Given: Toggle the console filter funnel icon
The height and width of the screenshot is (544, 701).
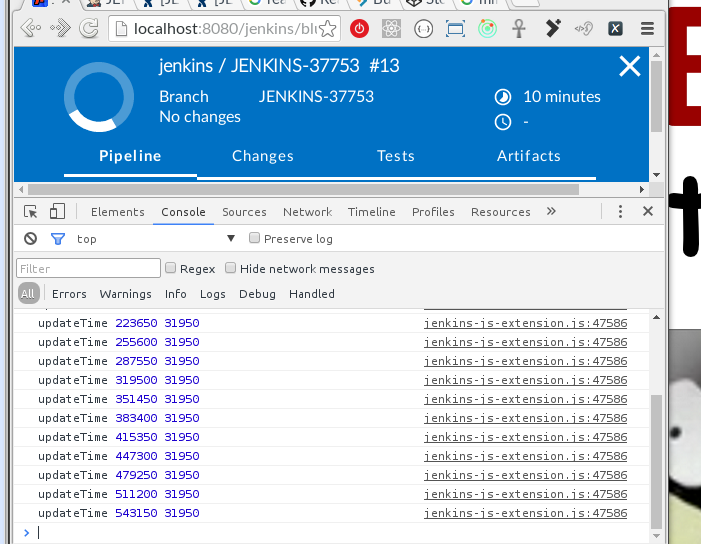Looking at the screenshot, I should pos(57,239).
